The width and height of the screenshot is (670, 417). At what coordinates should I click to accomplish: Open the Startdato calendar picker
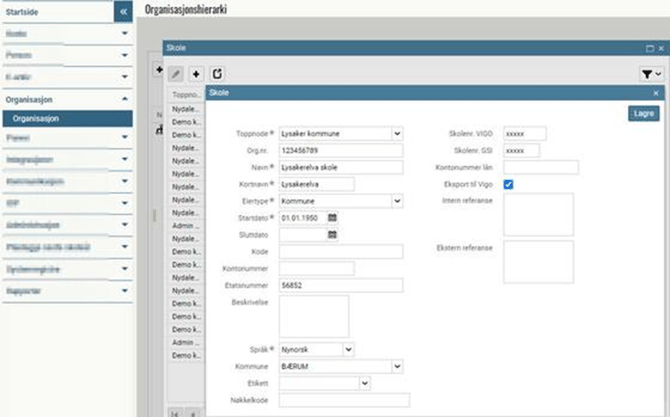pyautogui.click(x=333, y=218)
